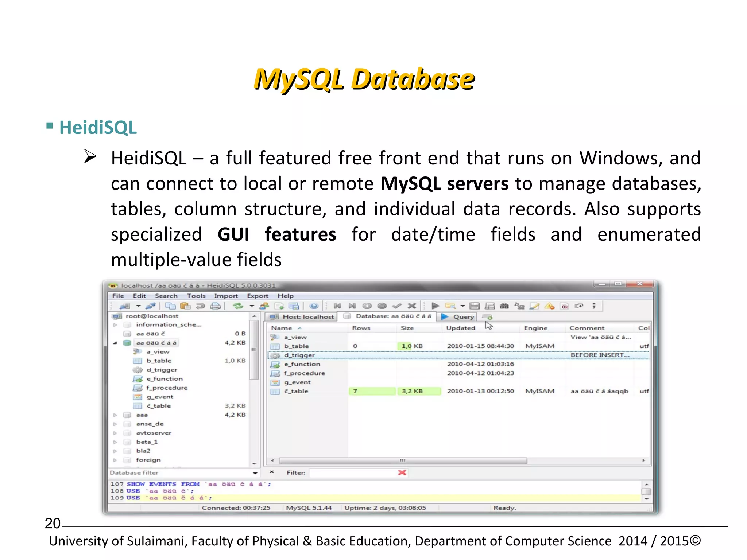This screenshot has height=560, width=747.
Task: Open the Import menu
Action: 226,296
